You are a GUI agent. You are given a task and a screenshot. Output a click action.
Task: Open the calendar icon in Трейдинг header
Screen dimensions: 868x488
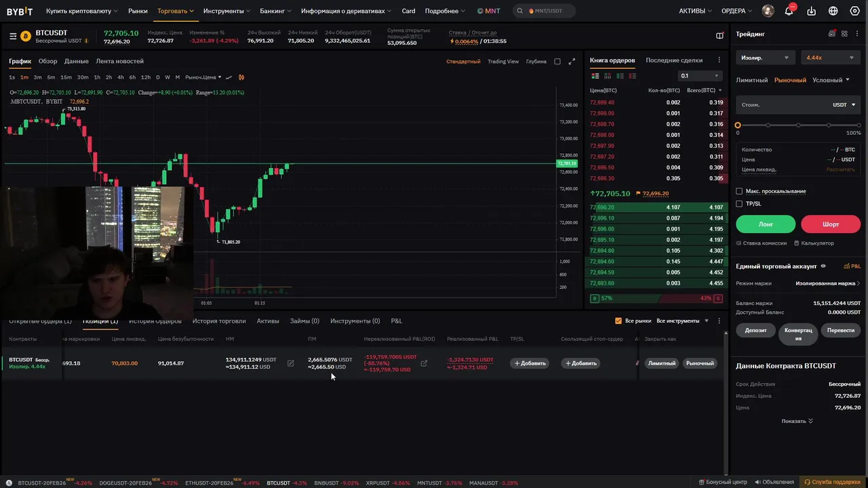pos(832,34)
